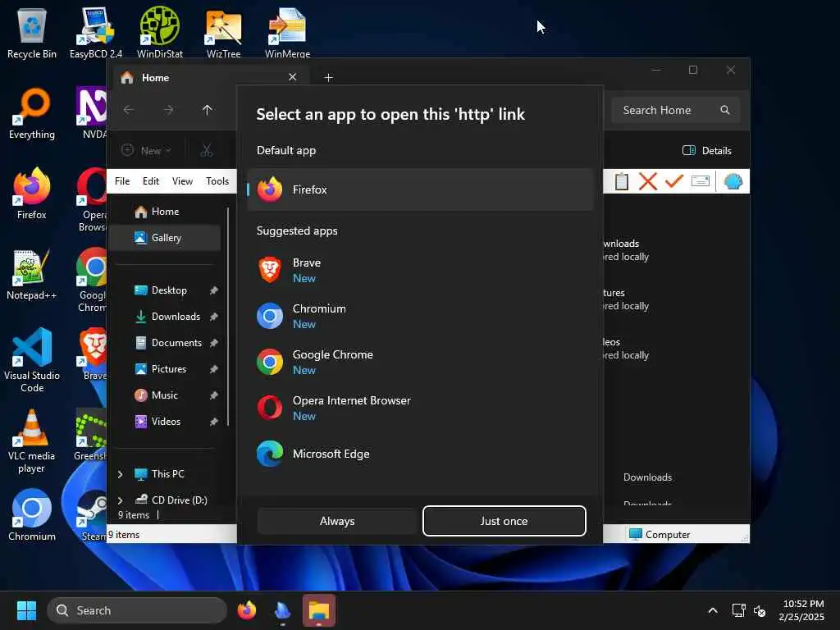Choose Microsoft Edge in the list
The width and height of the screenshot is (840, 630).
click(421, 454)
